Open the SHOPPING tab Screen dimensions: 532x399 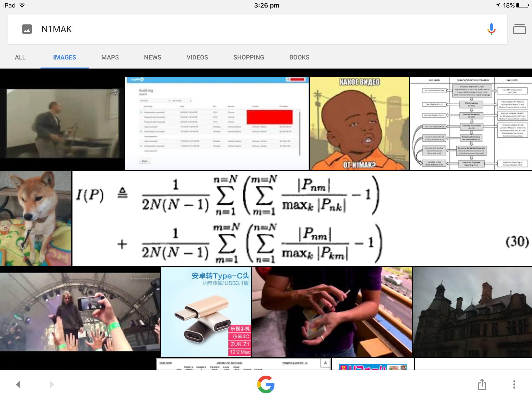249,57
